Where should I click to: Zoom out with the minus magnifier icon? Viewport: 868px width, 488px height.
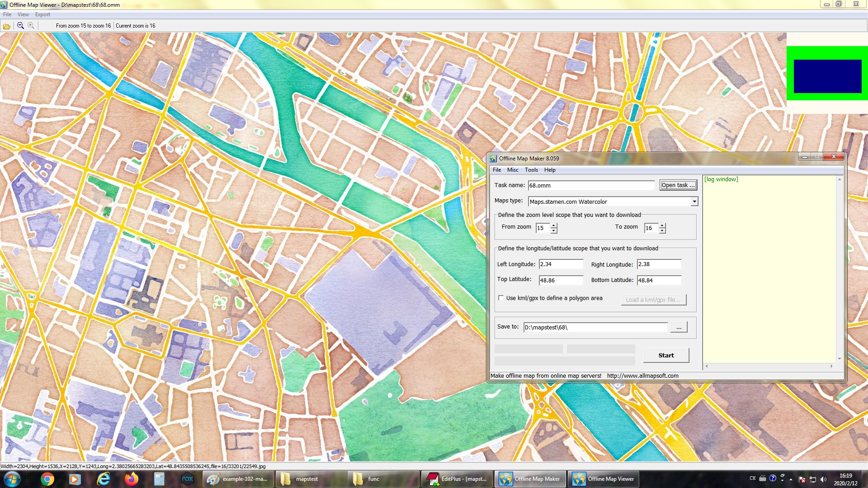click(20, 26)
